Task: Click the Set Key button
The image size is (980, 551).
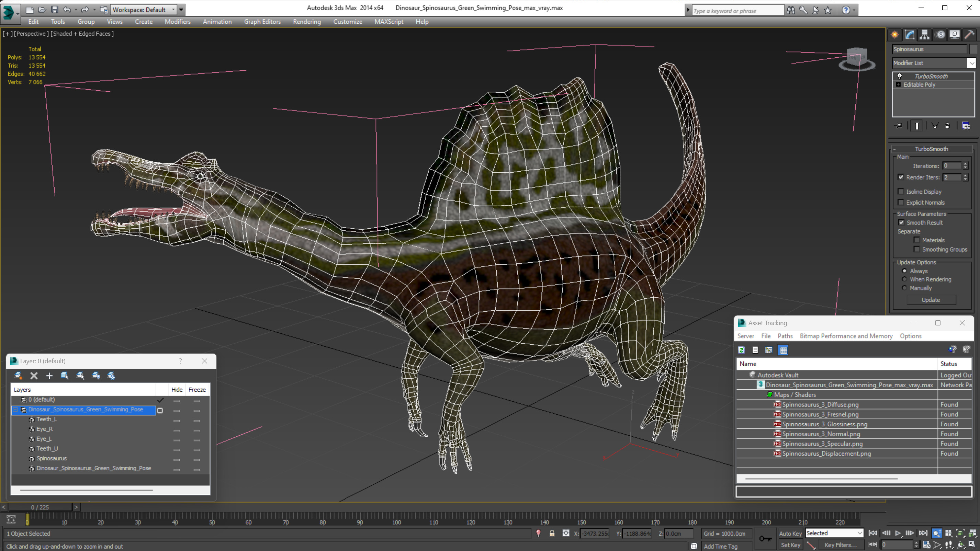Action: [x=790, y=545]
